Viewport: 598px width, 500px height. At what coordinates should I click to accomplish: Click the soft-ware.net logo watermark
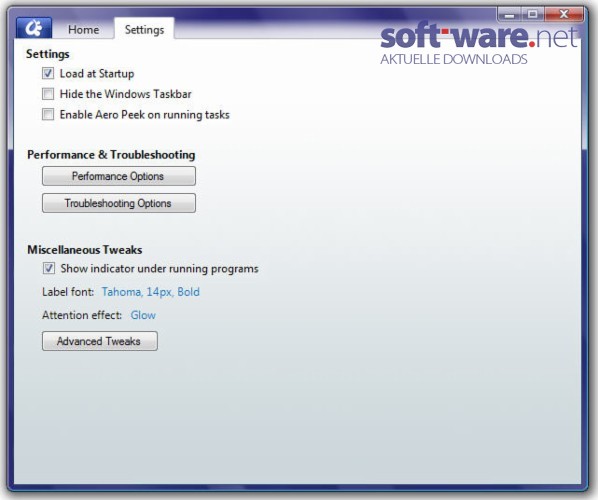(x=479, y=36)
